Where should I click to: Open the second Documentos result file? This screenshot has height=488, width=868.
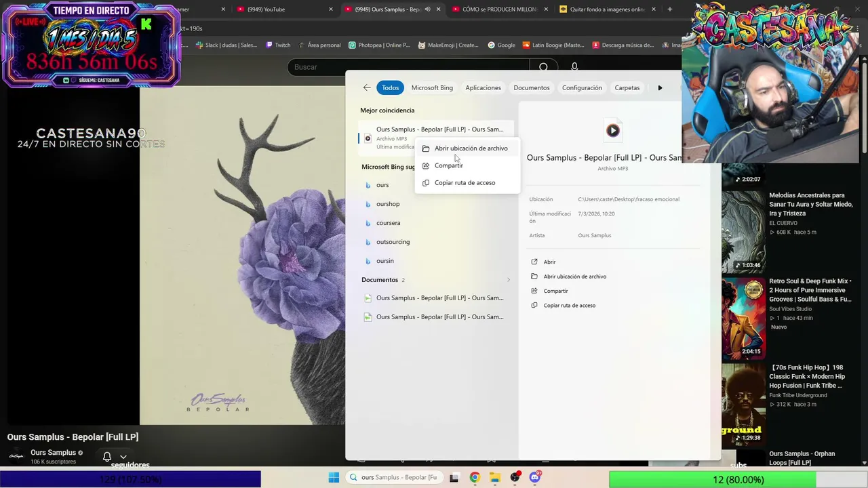436,317
